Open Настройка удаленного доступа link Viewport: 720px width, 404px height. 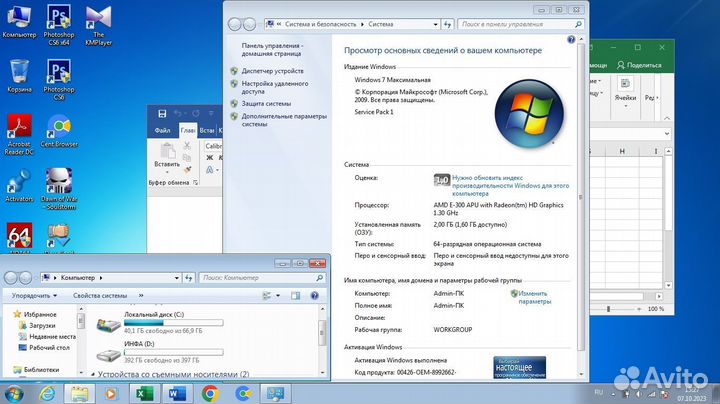275,87
